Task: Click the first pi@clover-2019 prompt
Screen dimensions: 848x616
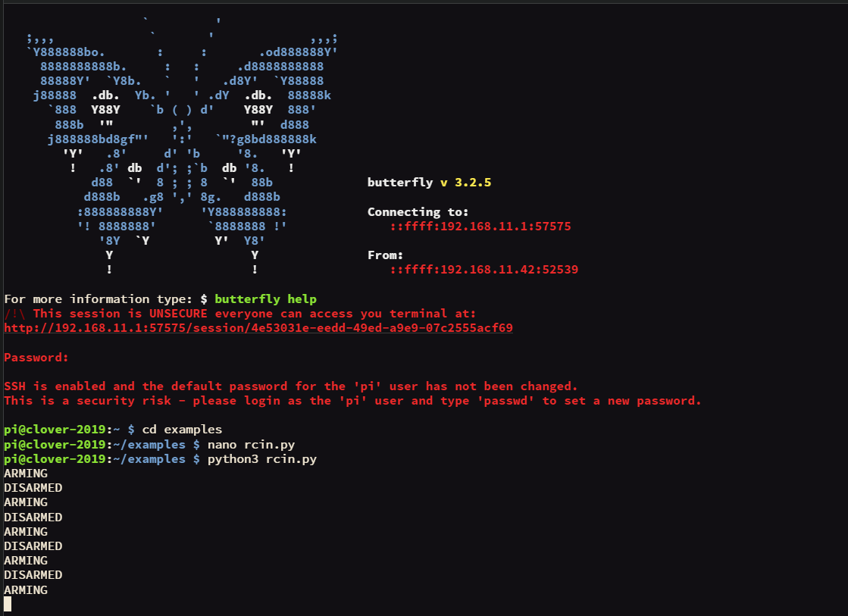Action: pos(54,430)
